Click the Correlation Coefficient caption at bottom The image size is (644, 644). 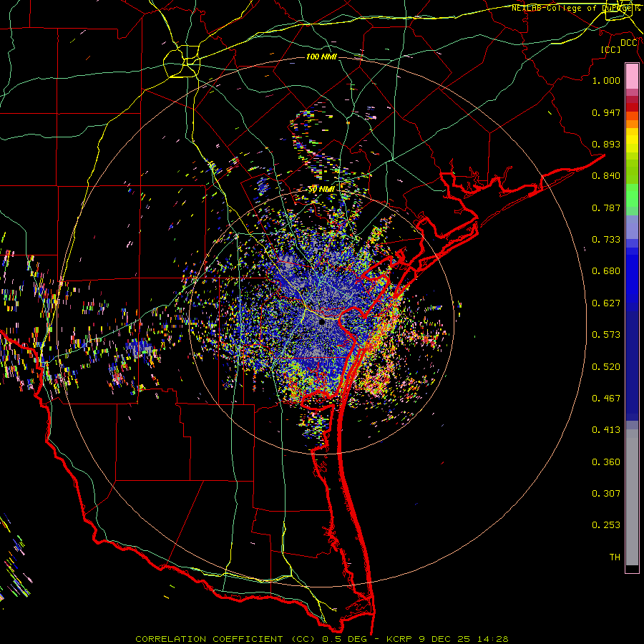[x=321, y=639]
